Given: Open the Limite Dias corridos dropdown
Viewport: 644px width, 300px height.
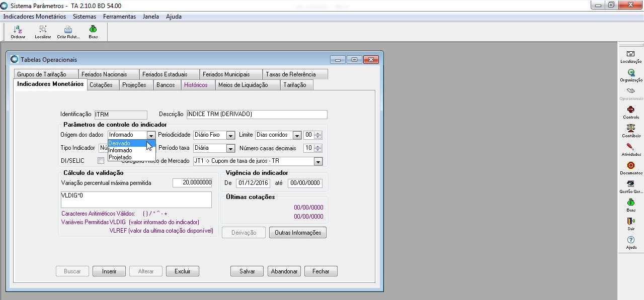Looking at the screenshot, I should (x=297, y=135).
